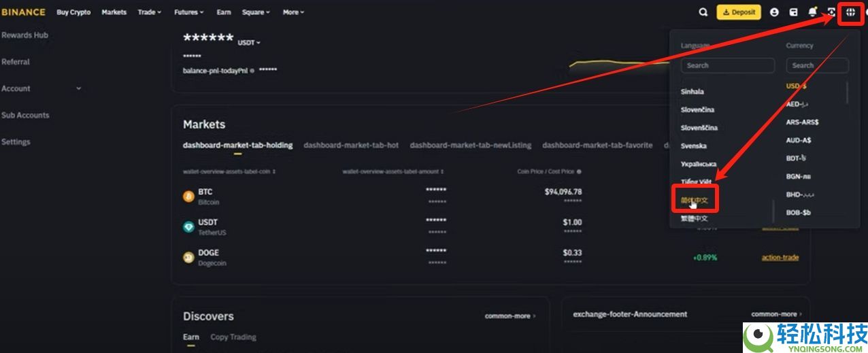Select 简体中文 from language list
This screenshot has height=353, width=868.
coord(695,201)
